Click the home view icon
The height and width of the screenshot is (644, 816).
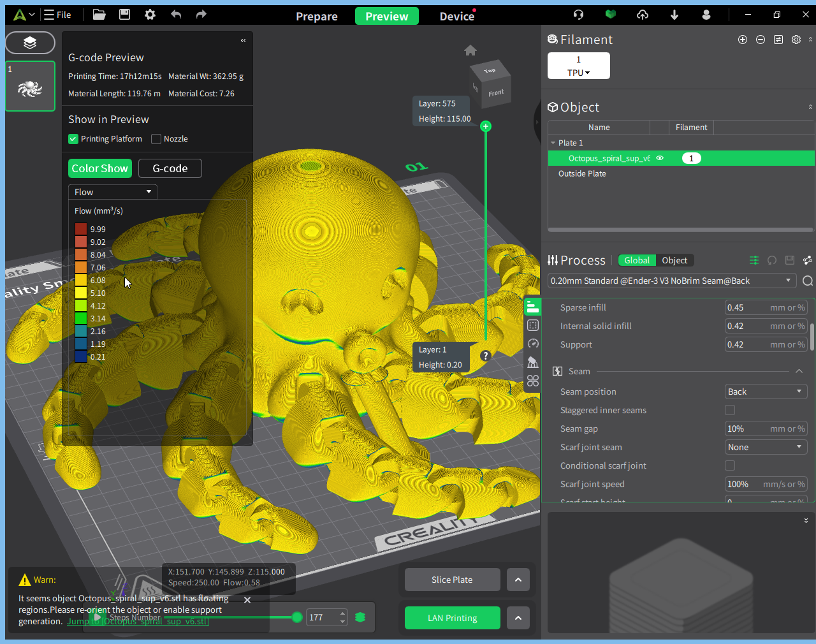[470, 50]
